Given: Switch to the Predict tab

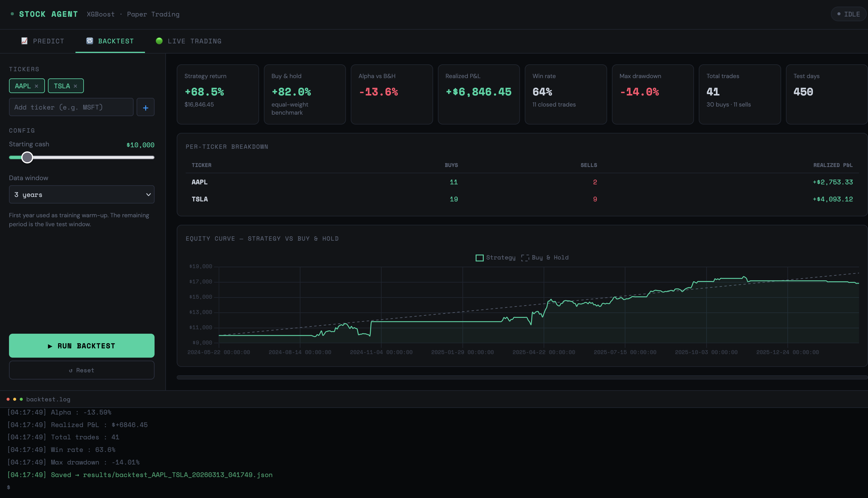Looking at the screenshot, I should [x=43, y=41].
